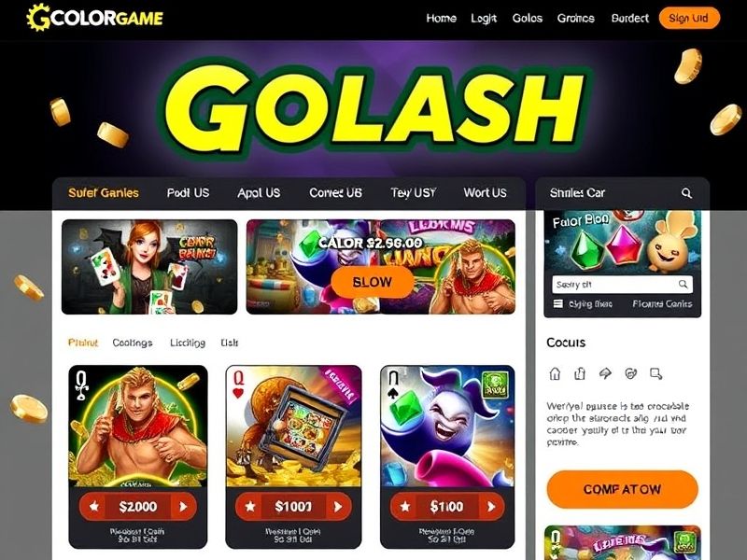Click the magnifier inside the sidebar search field
Image resolution: width=747 pixels, height=560 pixels.
coord(683,285)
